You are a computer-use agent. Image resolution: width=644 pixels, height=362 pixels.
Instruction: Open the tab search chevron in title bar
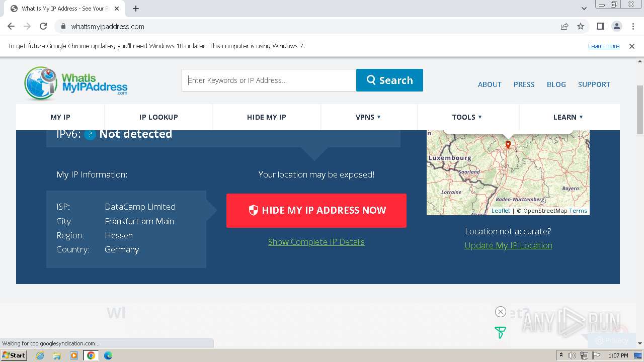(584, 9)
